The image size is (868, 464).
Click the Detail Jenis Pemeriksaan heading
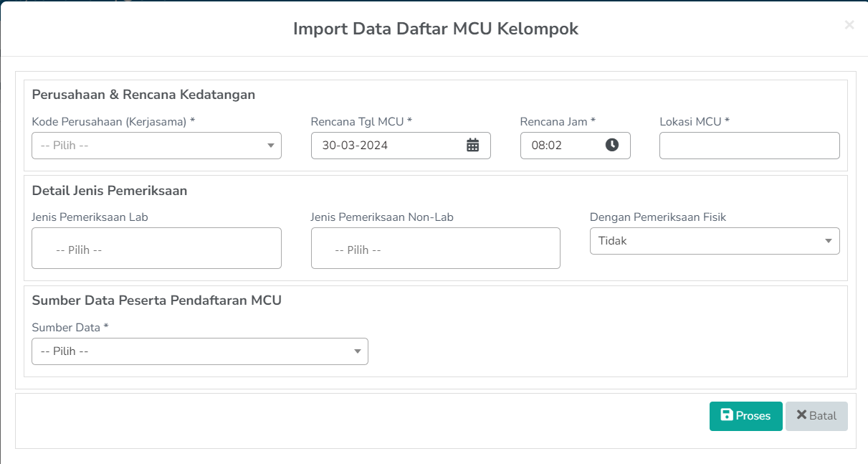[x=110, y=191]
